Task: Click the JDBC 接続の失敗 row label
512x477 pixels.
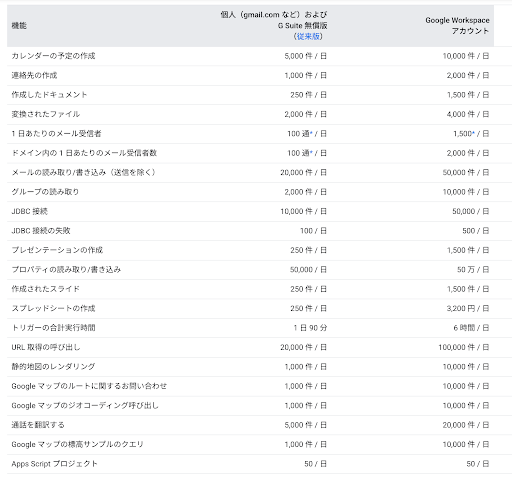Action: pos(41,231)
